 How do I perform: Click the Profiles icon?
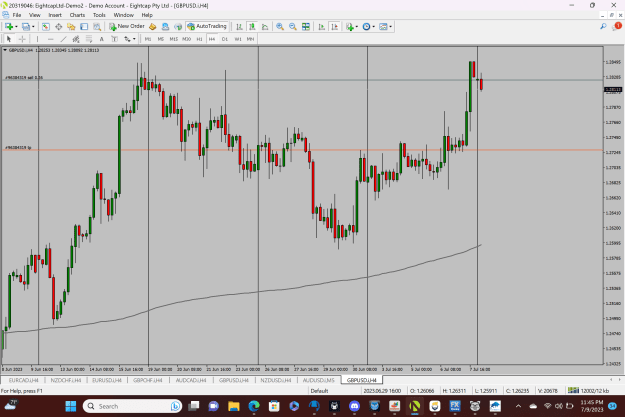pos(26,27)
